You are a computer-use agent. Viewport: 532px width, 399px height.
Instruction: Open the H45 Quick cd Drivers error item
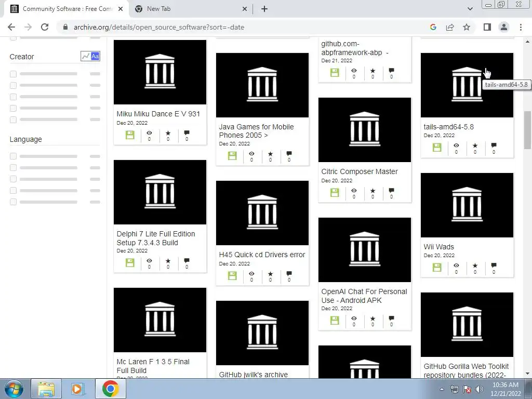(x=262, y=255)
